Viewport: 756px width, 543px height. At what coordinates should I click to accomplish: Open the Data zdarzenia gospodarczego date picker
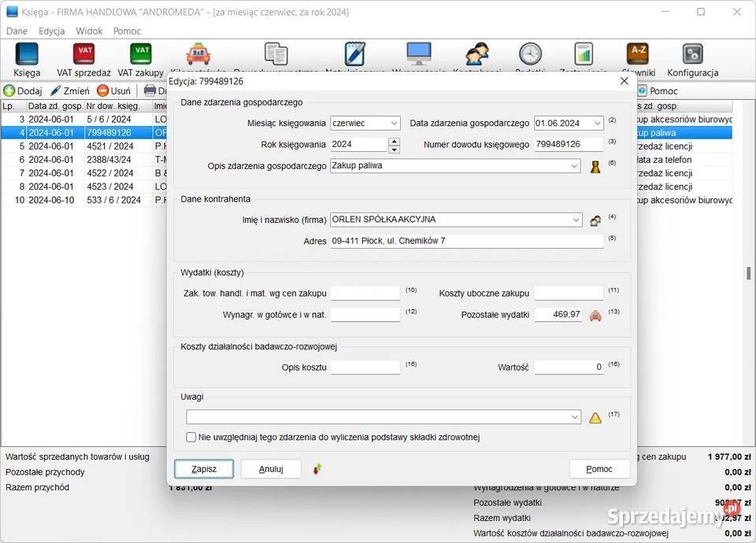click(597, 124)
